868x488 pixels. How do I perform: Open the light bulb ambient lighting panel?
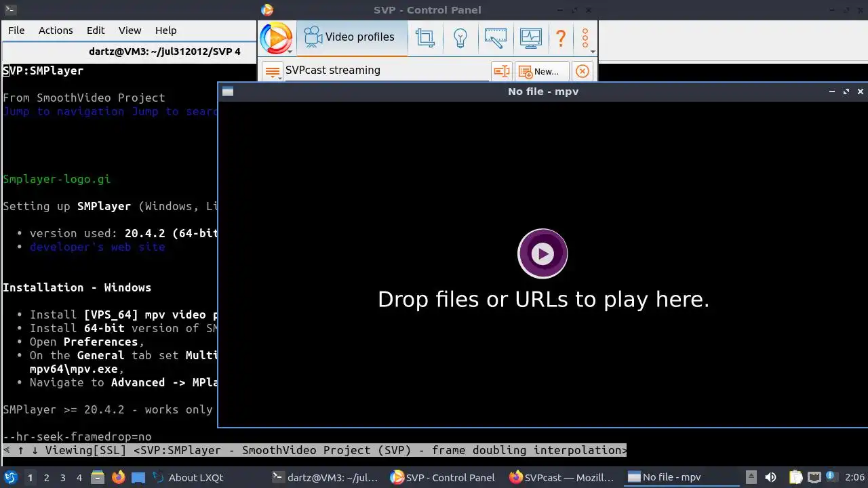pyautogui.click(x=460, y=37)
